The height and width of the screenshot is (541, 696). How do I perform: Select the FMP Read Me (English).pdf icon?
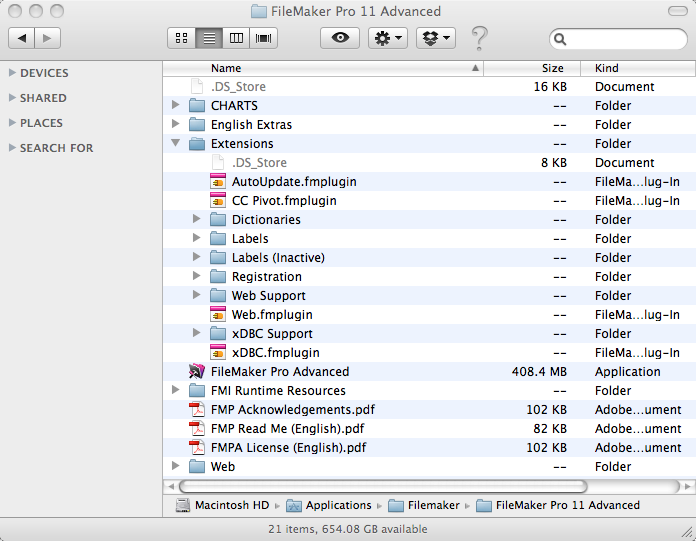197,429
